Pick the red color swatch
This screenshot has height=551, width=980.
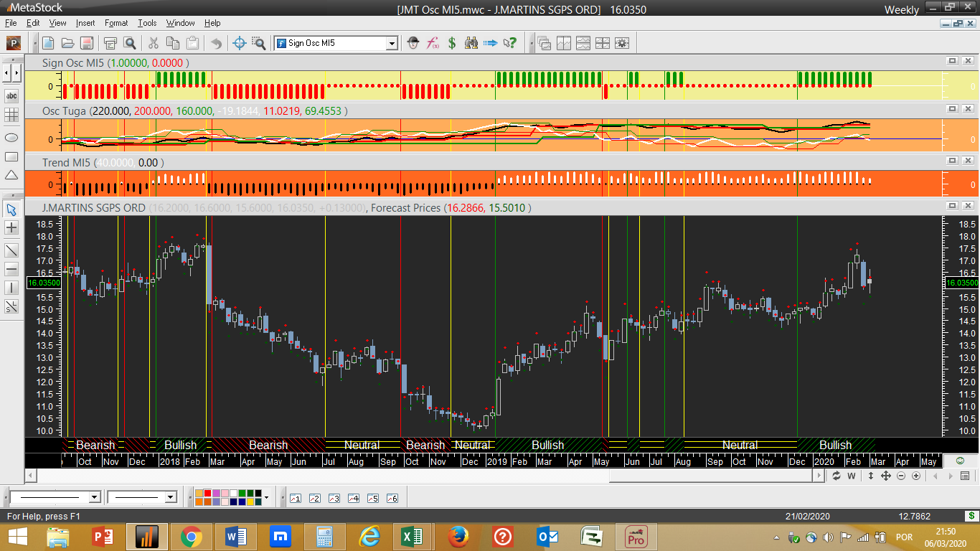[x=208, y=494]
